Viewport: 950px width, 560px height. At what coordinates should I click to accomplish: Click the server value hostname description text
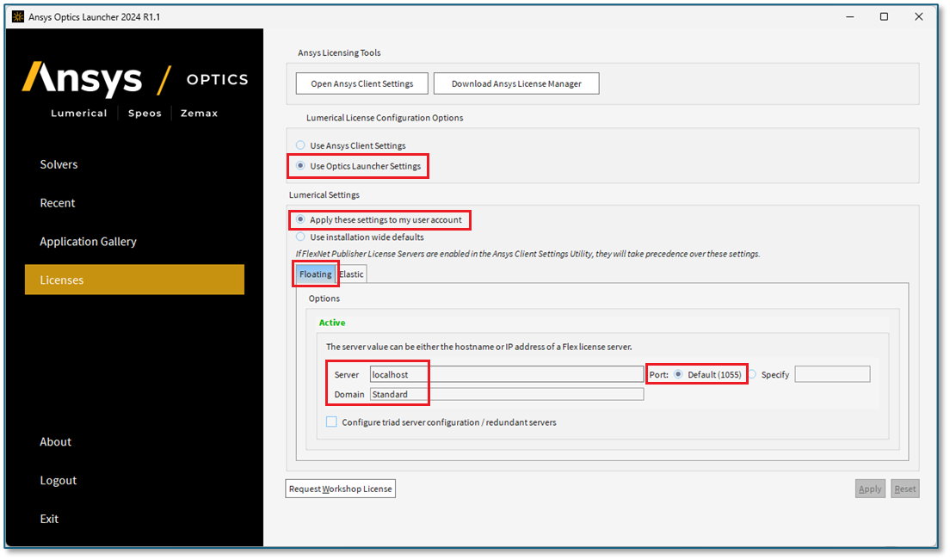click(479, 347)
